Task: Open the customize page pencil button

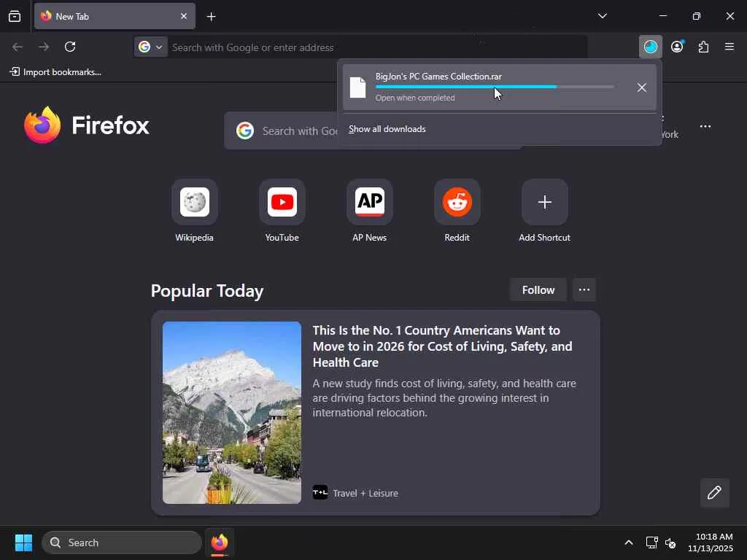Action: [x=714, y=492]
